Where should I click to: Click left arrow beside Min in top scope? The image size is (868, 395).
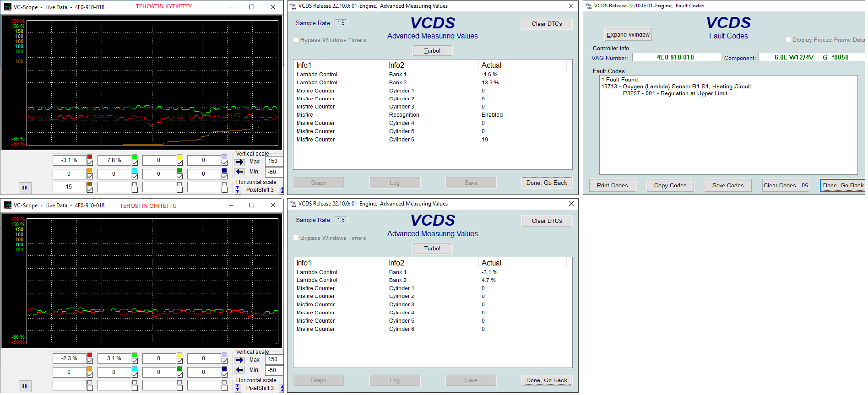[x=239, y=172]
